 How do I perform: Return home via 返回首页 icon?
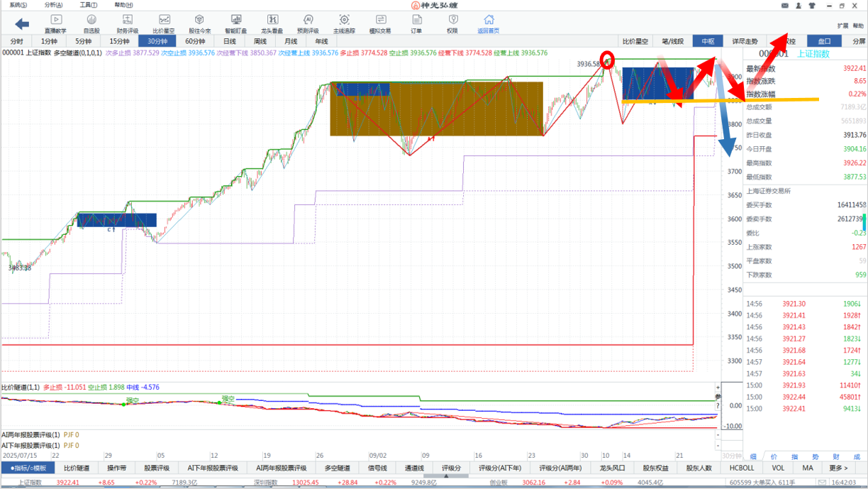(x=488, y=23)
